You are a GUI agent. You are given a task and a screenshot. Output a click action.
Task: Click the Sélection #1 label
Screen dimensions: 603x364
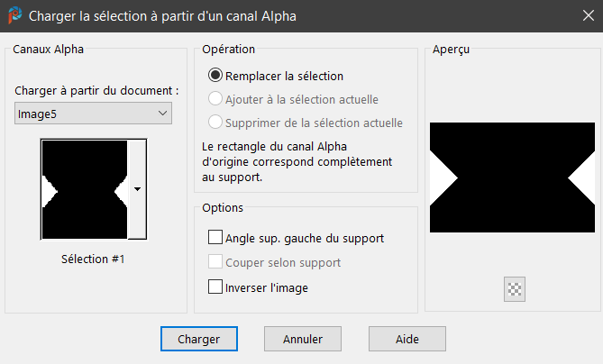(x=92, y=259)
